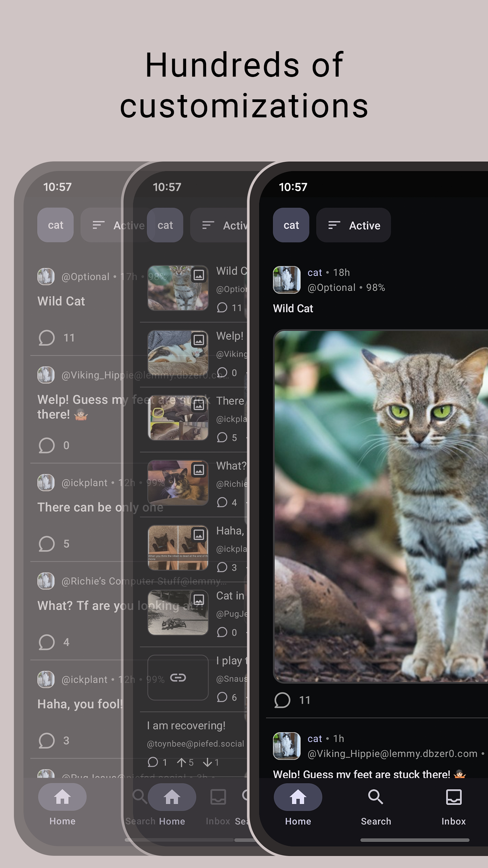Open the Active sort dropdown in front phone
Image resolution: width=488 pixels, height=868 pixels.
coord(353,225)
